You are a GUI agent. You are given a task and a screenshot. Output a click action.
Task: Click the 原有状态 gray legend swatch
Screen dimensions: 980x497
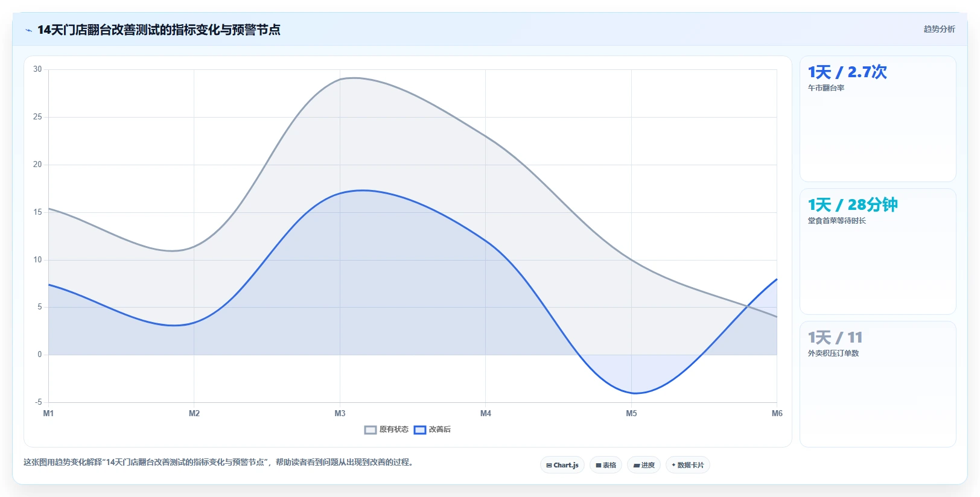pos(371,430)
